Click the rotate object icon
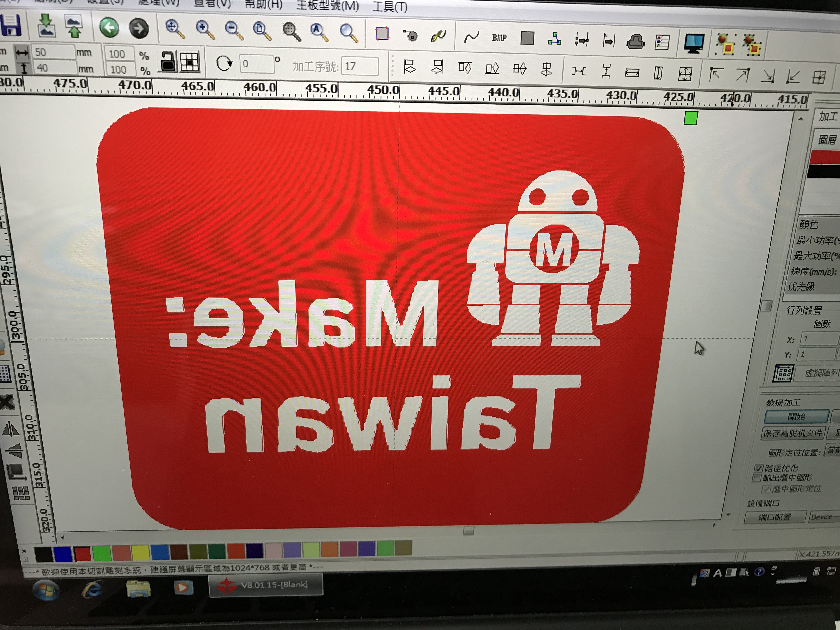This screenshot has width=840, height=630. tap(224, 63)
